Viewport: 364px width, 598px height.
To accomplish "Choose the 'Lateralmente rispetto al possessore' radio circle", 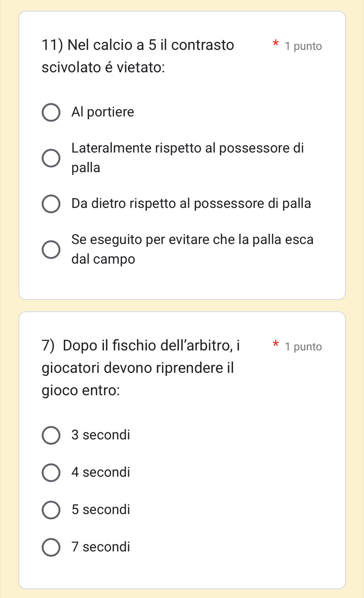I will click(x=51, y=158).
